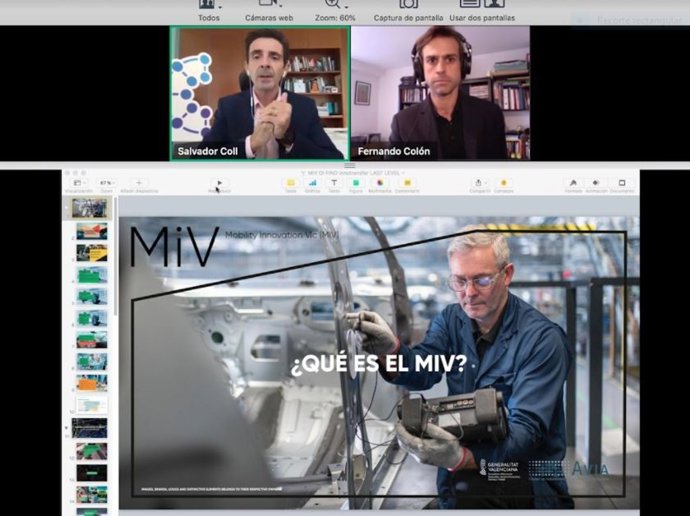Take a Captura de pantalla snapshot

(408, 4)
